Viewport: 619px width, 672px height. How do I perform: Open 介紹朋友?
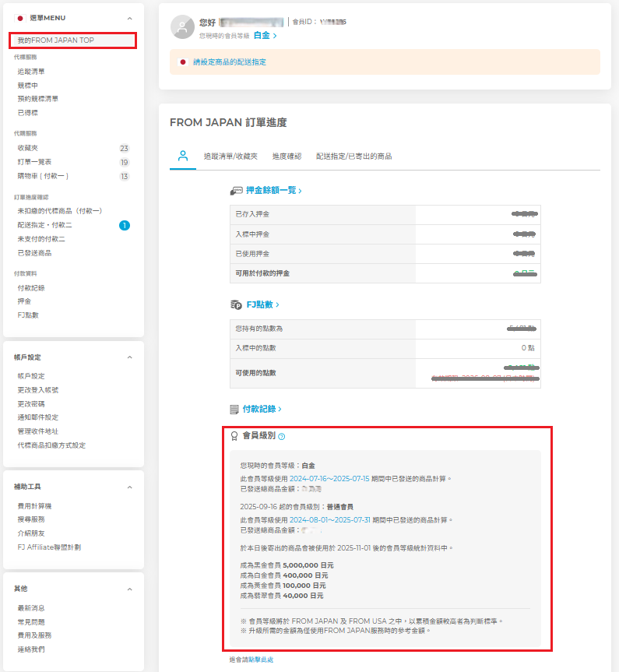31,533
